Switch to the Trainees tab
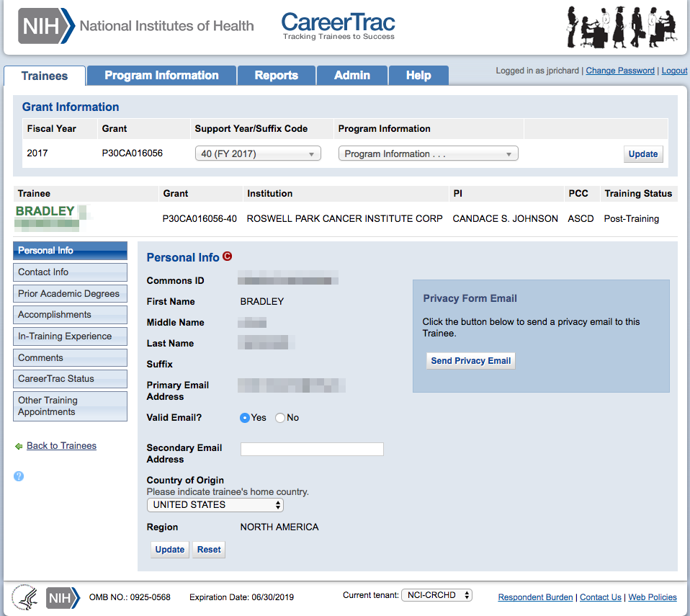690x616 pixels. pos(45,76)
